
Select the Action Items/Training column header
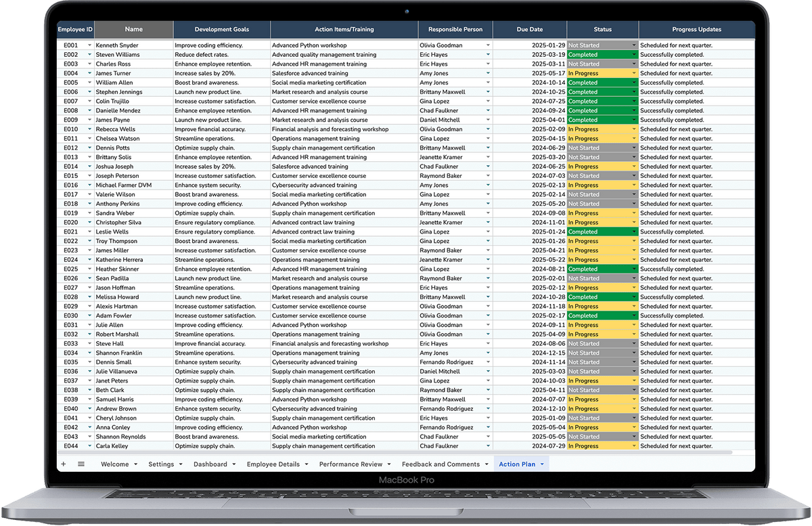click(x=344, y=29)
